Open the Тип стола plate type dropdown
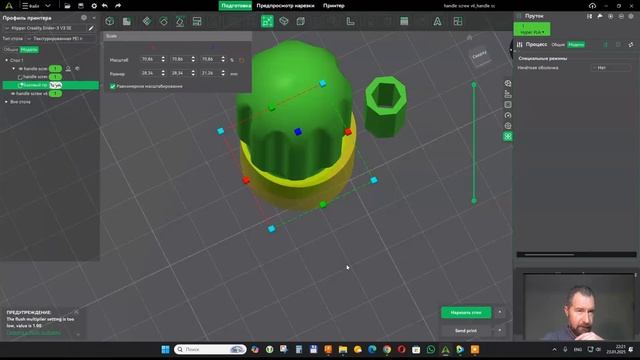Screen dimensions: 640x360 (61, 39)
